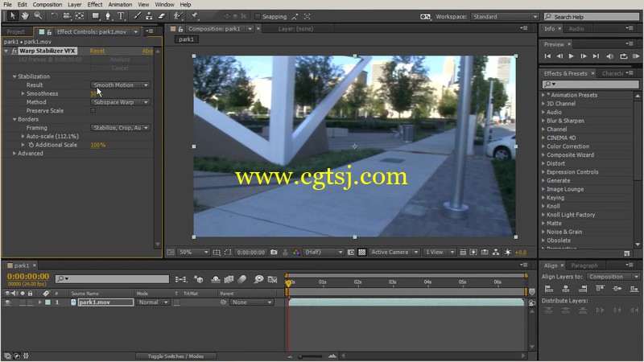Image resolution: width=644 pixels, height=362 pixels.
Task: Click the timeline zoom slider
Action: click(311, 356)
